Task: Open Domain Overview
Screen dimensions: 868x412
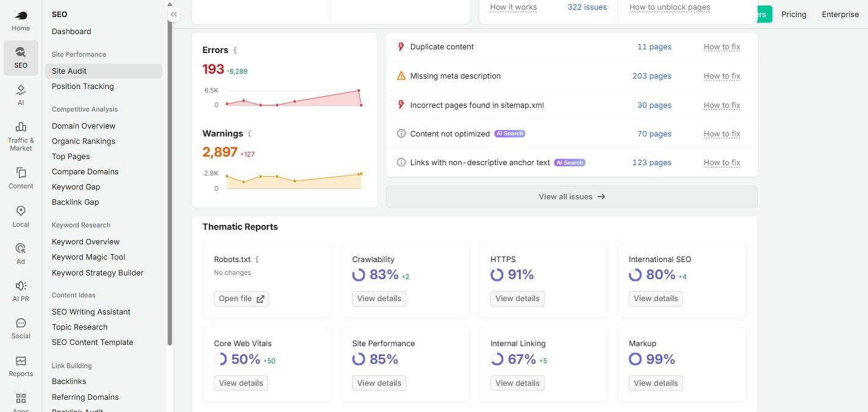Action: (x=83, y=126)
